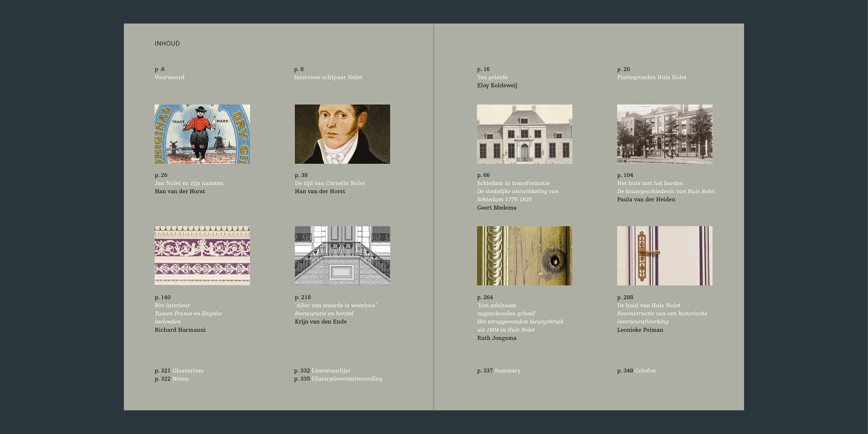Click the Illustratieverantwoording entry
Screen dimensions: 868x434
[x=347, y=379]
